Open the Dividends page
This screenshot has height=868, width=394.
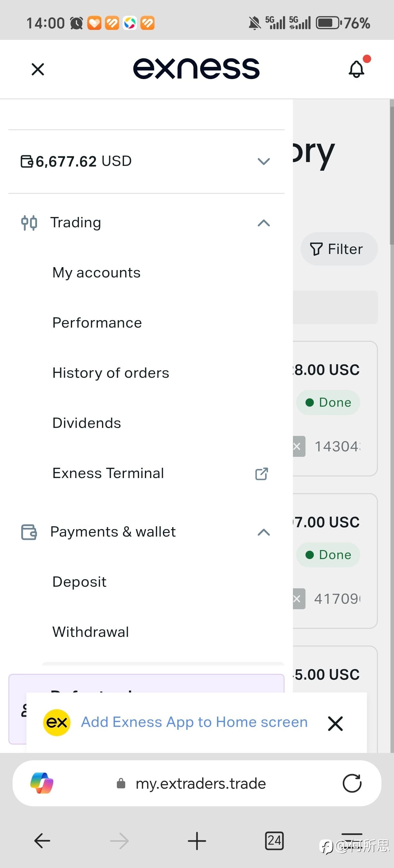click(87, 423)
